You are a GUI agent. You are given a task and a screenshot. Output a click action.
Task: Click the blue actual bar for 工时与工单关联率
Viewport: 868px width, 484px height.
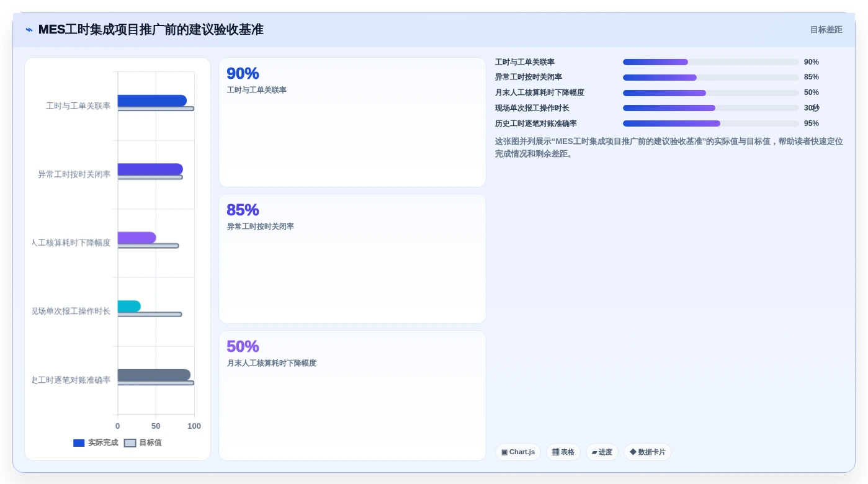(152, 101)
